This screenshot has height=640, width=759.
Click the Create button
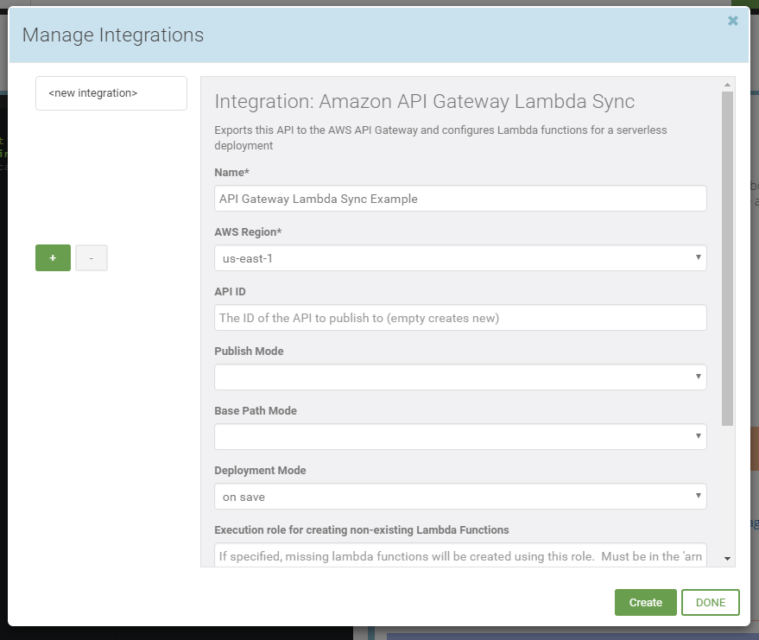point(645,602)
